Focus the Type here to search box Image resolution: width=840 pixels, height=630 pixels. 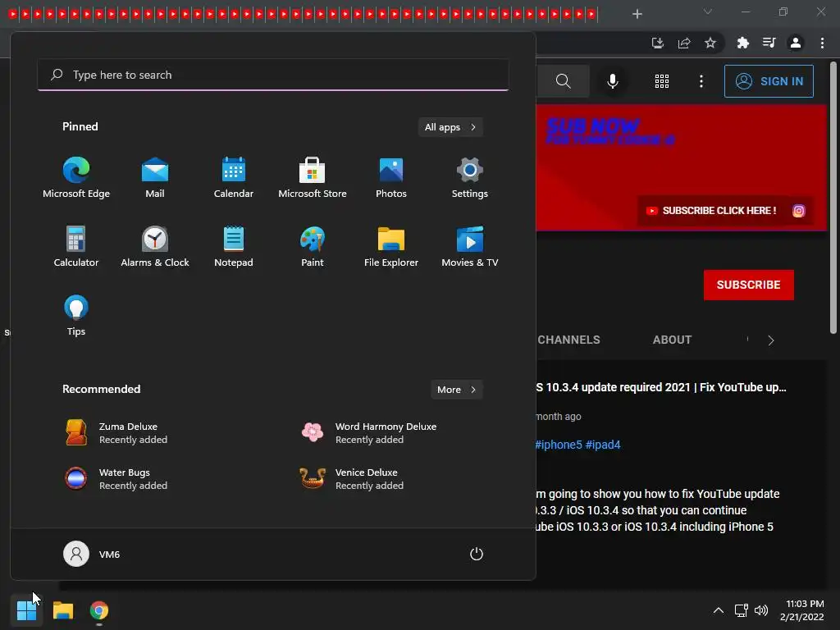tap(273, 75)
